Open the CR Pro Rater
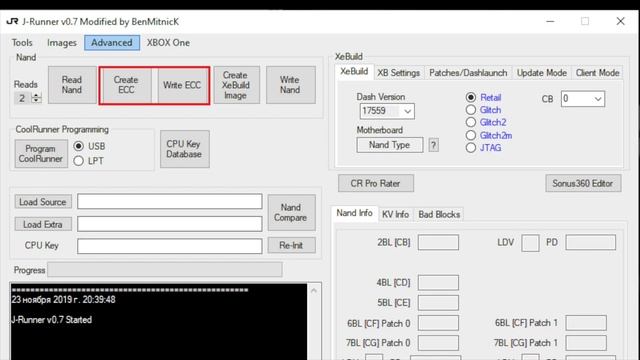 tap(376, 183)
